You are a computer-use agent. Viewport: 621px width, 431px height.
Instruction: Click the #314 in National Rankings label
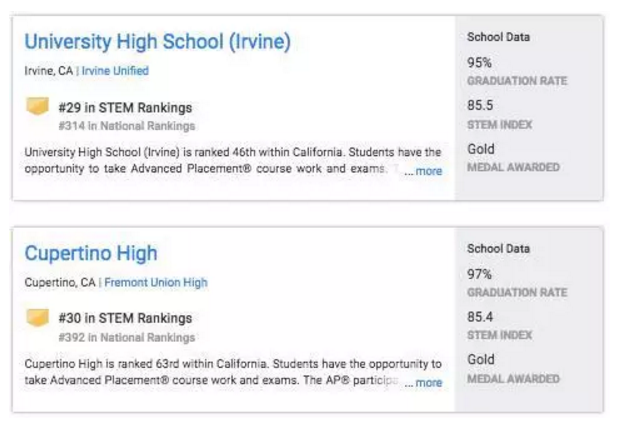tap(126, 126)
